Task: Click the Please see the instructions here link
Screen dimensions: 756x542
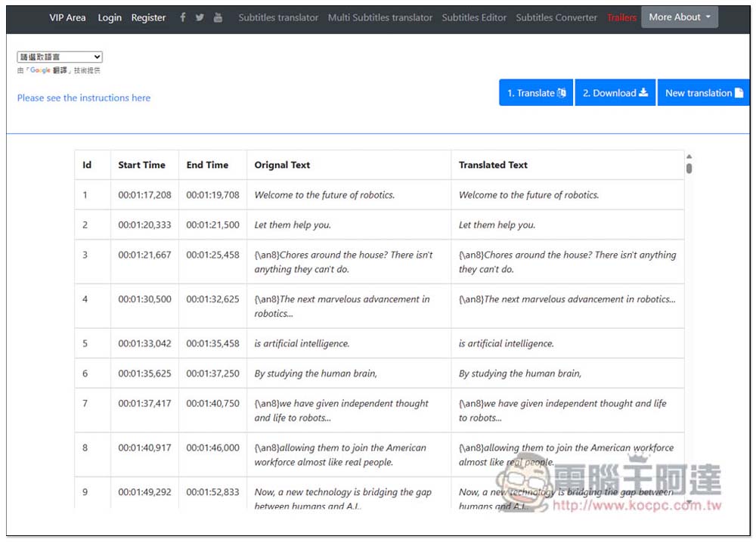Action: [x=84, y=98]
